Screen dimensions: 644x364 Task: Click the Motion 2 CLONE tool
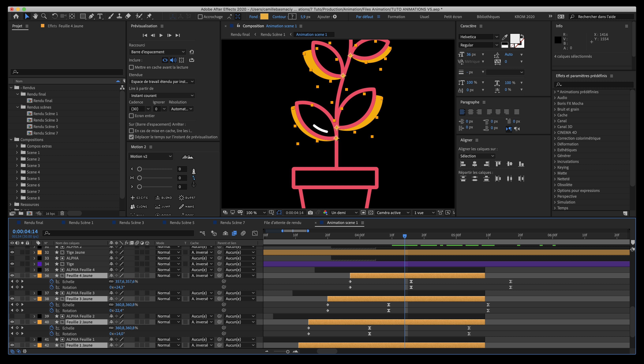139,207
